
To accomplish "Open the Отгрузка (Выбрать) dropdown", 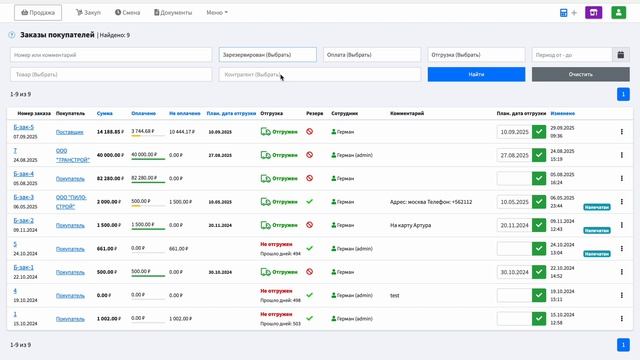I will [476, 55].
